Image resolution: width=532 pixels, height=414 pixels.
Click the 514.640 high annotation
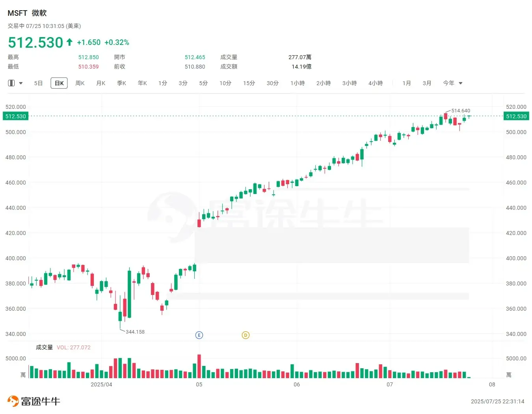(x=461, y=111)
